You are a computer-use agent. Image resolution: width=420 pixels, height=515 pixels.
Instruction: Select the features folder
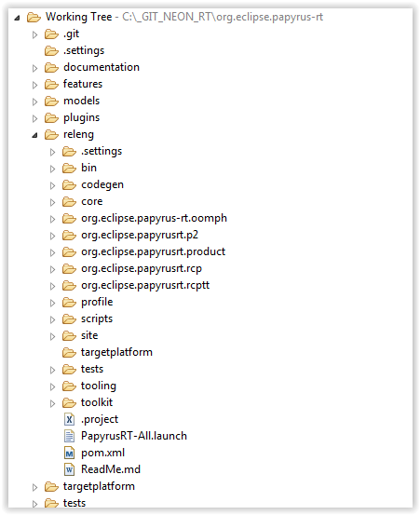83,84
